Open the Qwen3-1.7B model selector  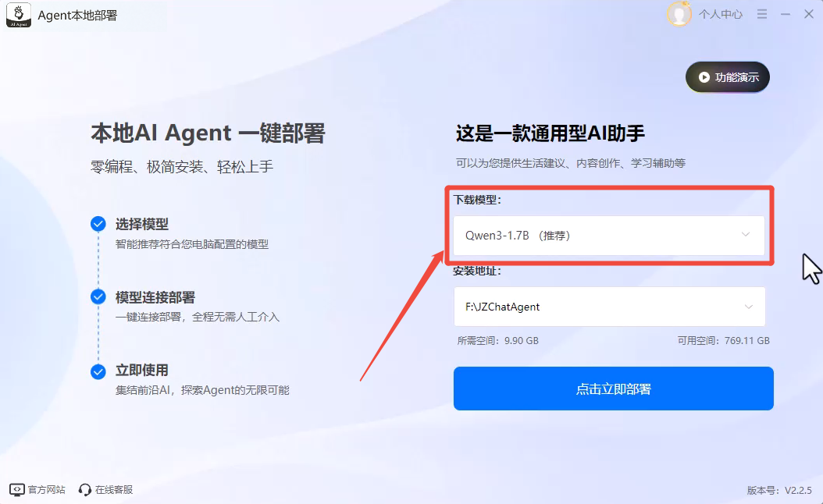[x=609, y=236]
